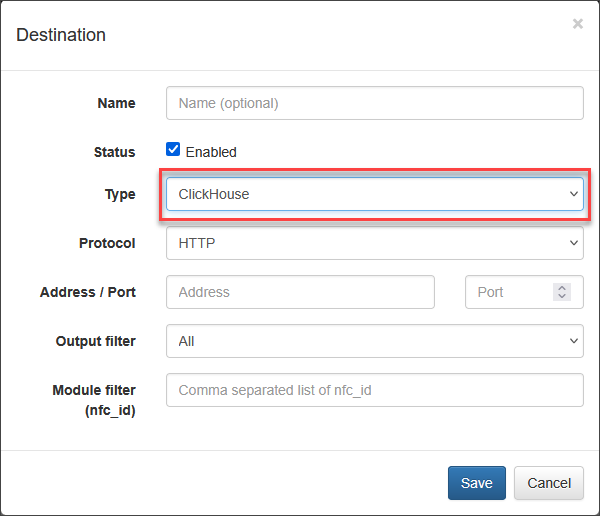Screen dimensions: 600x516
Task: Click the chevron arrow of the Output filter
Action: (x=574, y=341)
